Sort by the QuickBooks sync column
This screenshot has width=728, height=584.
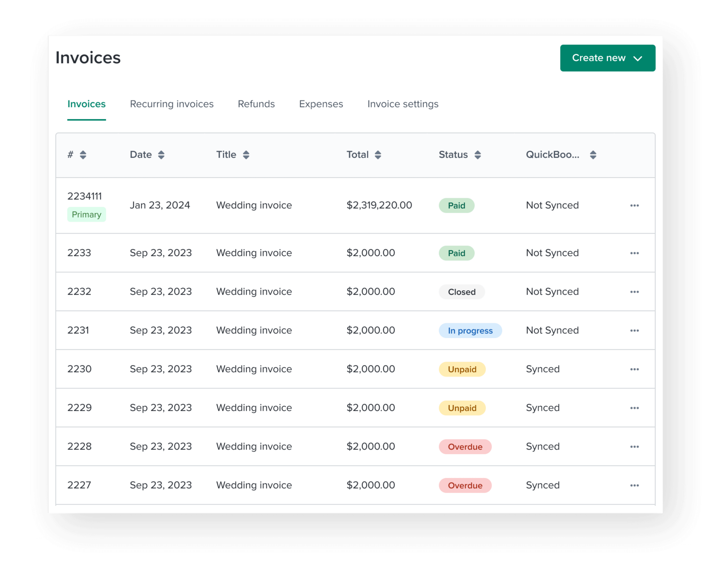tap(593, 155)
